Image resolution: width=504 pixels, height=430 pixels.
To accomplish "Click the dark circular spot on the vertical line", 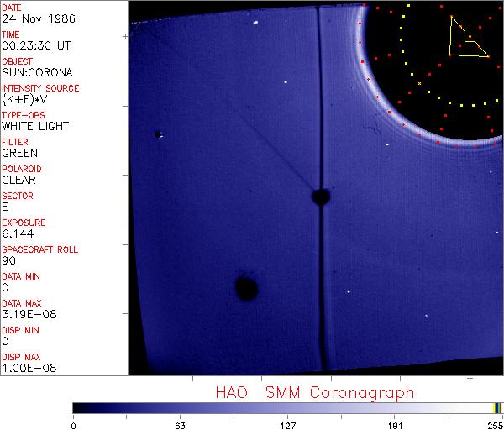I will [x=321, y=197].
